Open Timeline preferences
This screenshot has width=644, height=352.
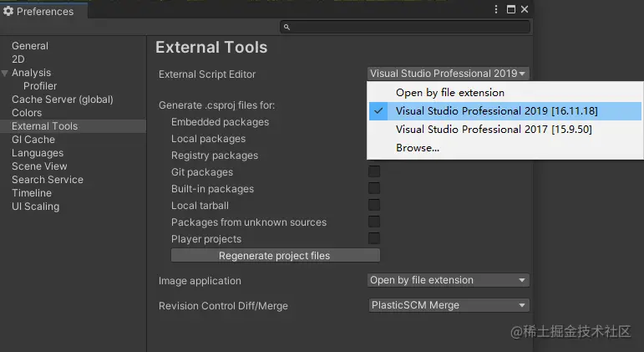coord(32,193)
